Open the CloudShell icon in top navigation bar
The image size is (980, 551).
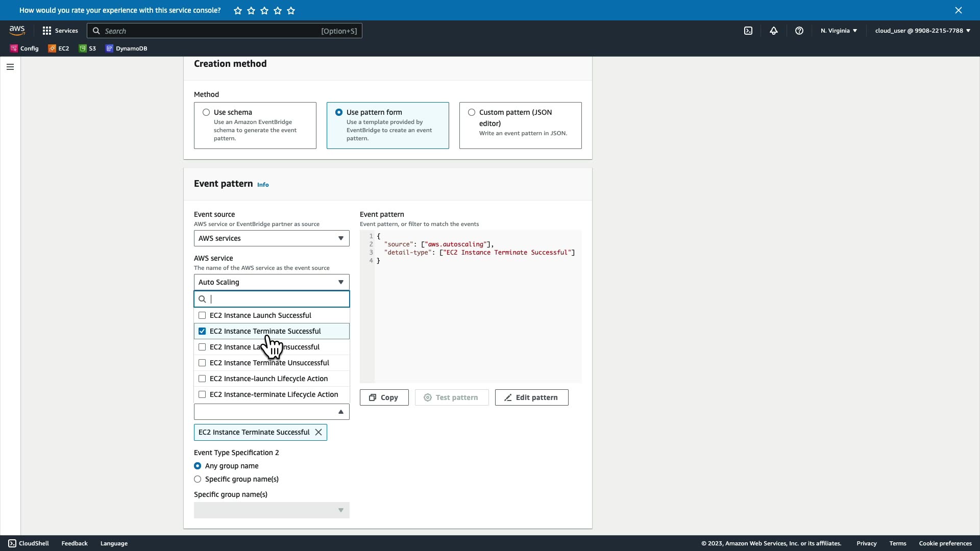748,31
